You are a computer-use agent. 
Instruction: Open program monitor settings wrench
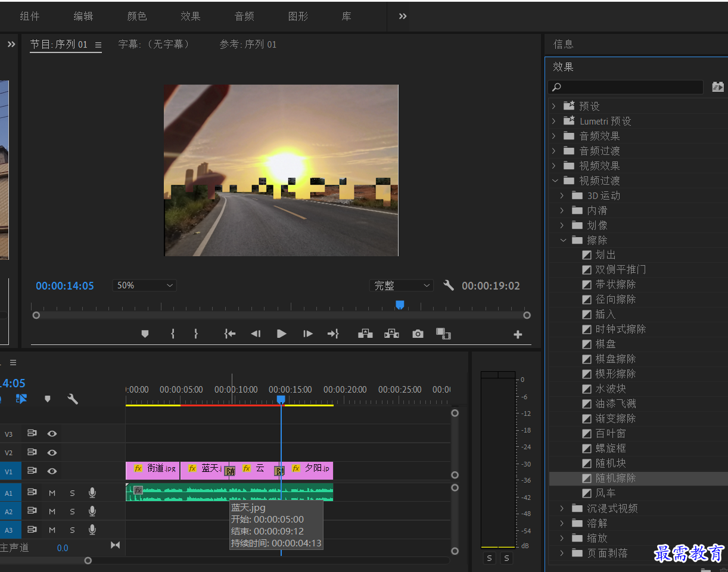tap(449, 285)
